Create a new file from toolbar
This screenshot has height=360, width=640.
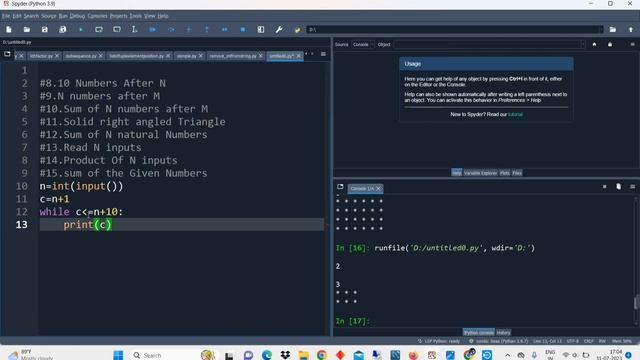(9, 29)
